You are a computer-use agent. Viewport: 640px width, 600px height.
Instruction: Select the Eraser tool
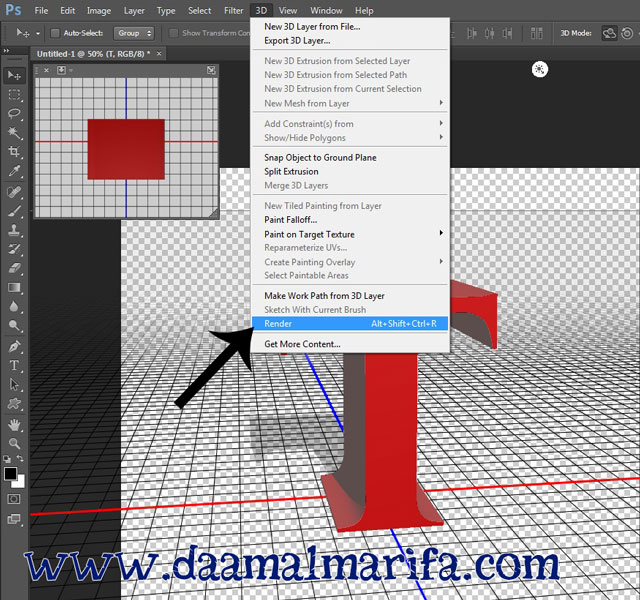click(x=14, y=268)
